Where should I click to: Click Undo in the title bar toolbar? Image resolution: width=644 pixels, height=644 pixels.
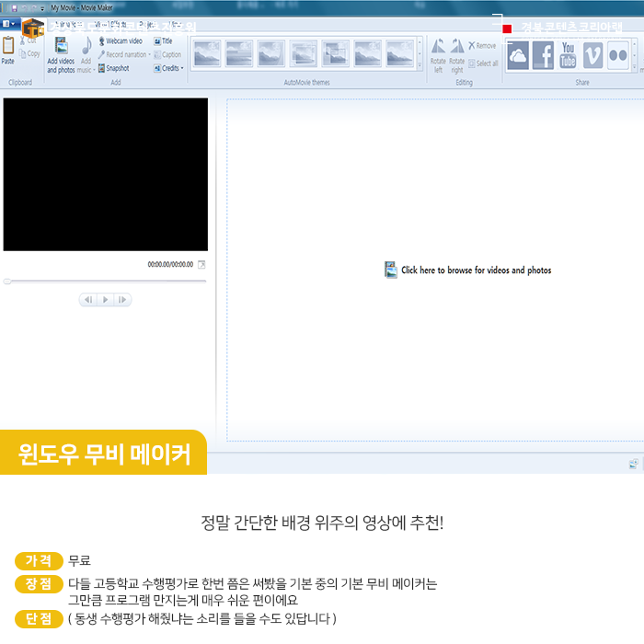[24, 7]
